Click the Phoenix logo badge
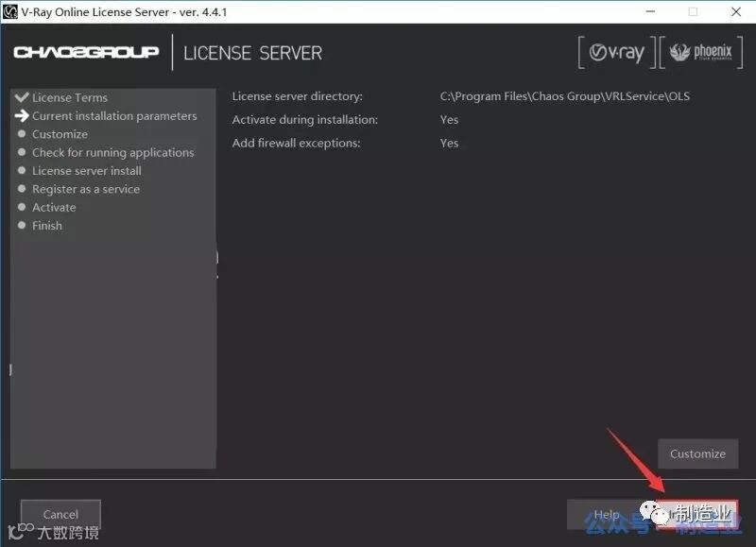 (701, 53)
